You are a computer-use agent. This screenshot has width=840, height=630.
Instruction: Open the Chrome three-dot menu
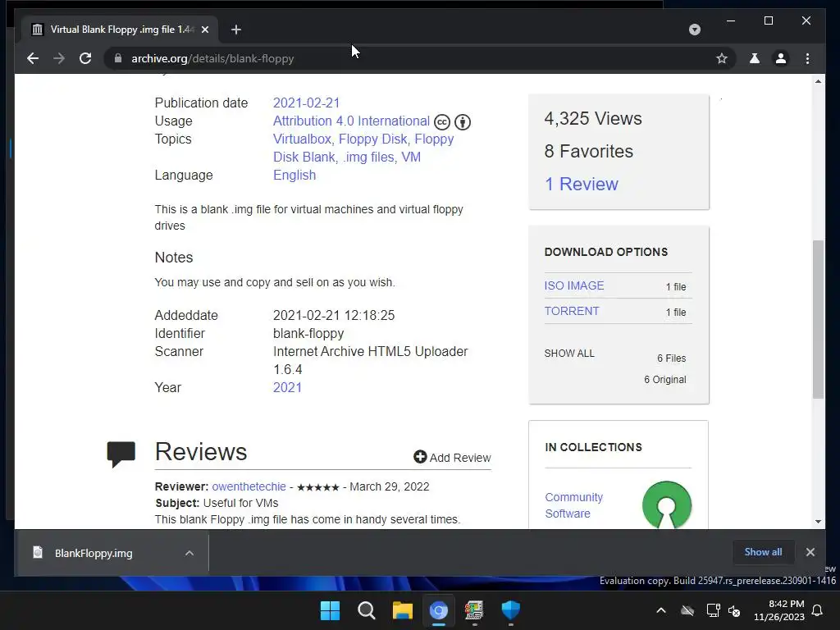pyautogui.click(x=808, y=58)
